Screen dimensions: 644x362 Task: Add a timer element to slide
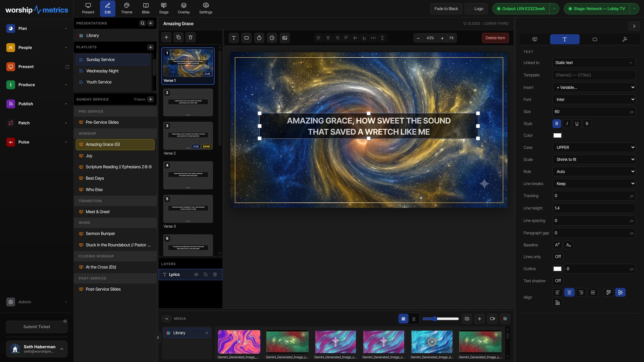259,38
